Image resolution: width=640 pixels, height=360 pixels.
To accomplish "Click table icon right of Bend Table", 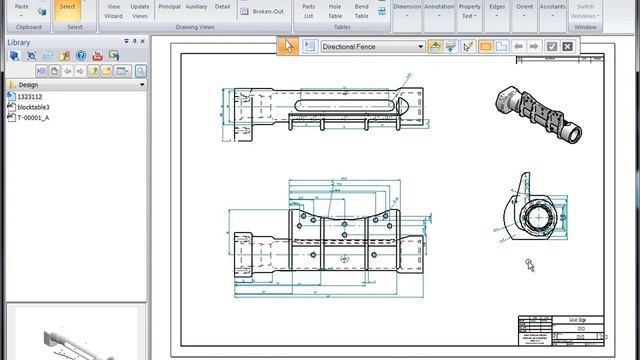I will tap(382, 11).
